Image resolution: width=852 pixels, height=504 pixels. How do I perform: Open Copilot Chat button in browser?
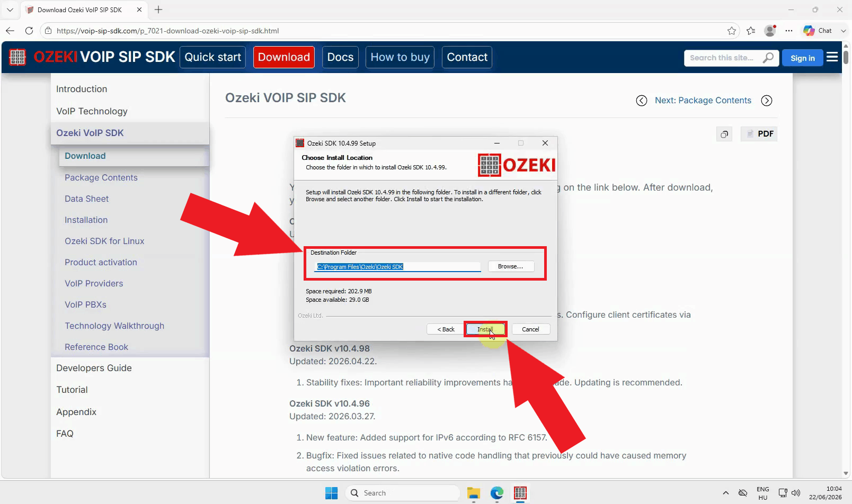pyautogui.click(x=818, y=31)
